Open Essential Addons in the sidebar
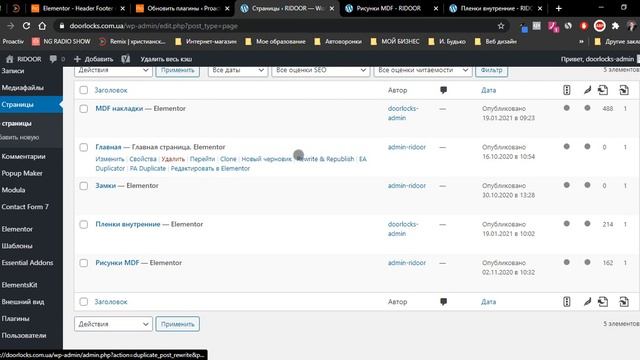640x360 pixels. 27,263
